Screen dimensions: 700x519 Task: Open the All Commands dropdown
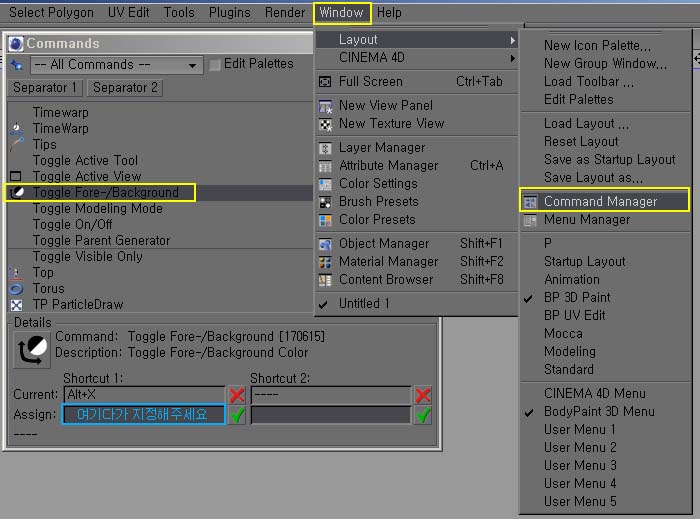tap(117, 65)
